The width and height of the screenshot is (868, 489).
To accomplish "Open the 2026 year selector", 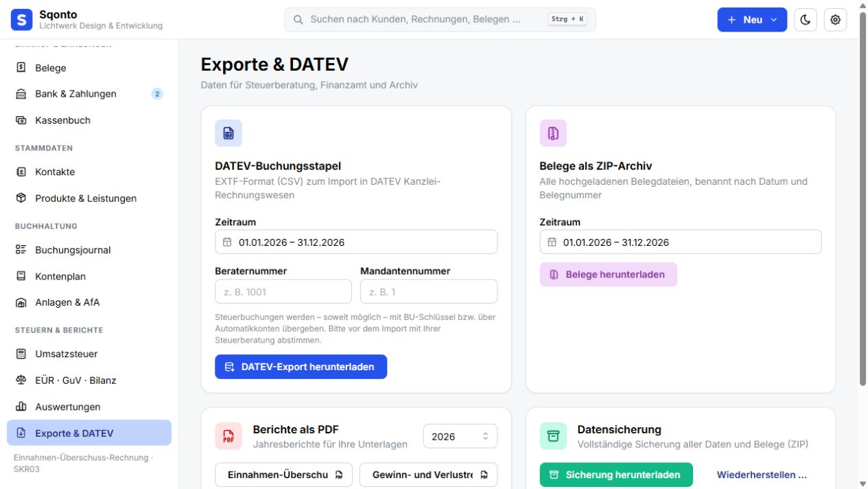I will pos(460,436).
